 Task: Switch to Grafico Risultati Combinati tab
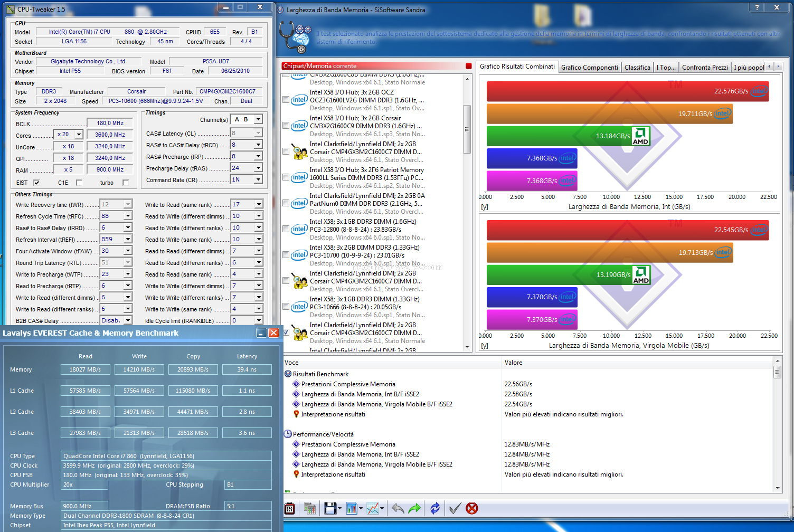[x=517, y=66]
